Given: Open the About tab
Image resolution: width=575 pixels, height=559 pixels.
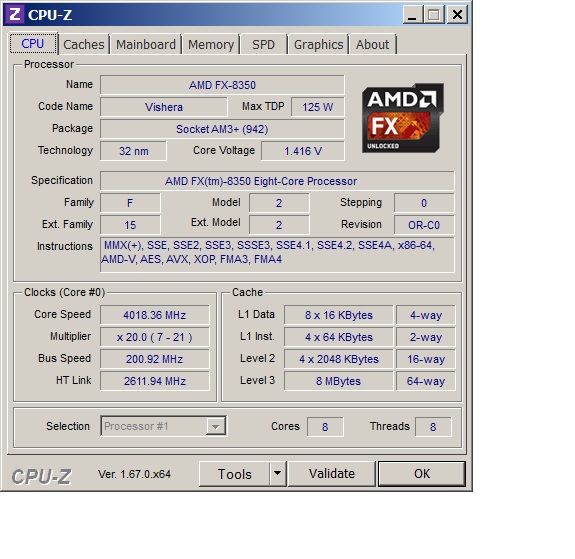Looking at the screenshot, I should [373, 45].
